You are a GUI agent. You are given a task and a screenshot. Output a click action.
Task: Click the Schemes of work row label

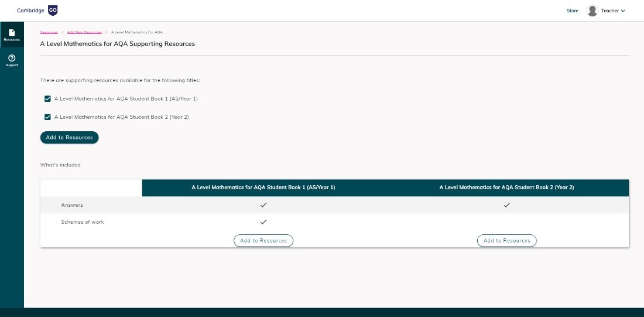(83, 222)
